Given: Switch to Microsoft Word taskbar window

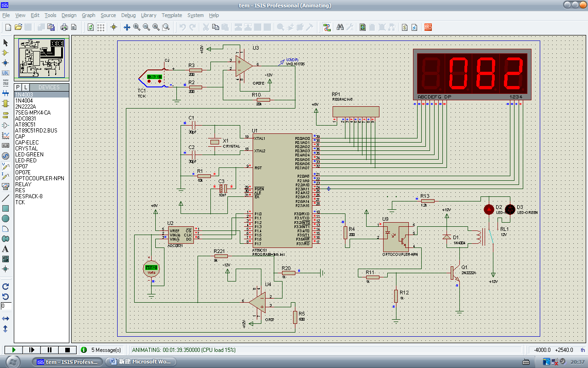Looking at the screenshot, I should 141,362.
